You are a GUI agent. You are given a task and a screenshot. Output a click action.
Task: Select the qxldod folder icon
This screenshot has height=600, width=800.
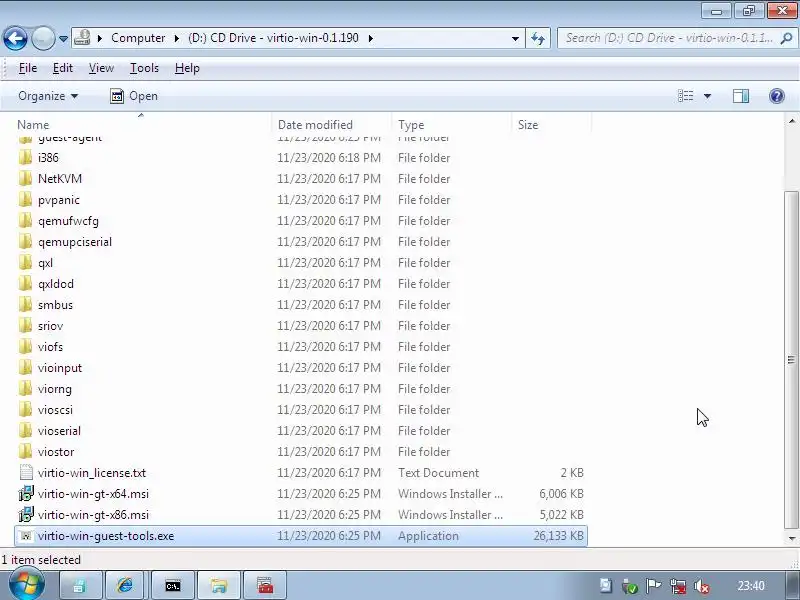click(x=26, y=283)
